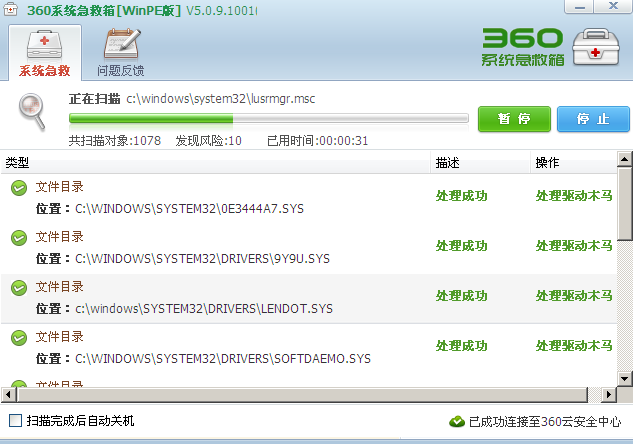
Task: Minimize the 360系统急救箱 window
Action: 579,7
